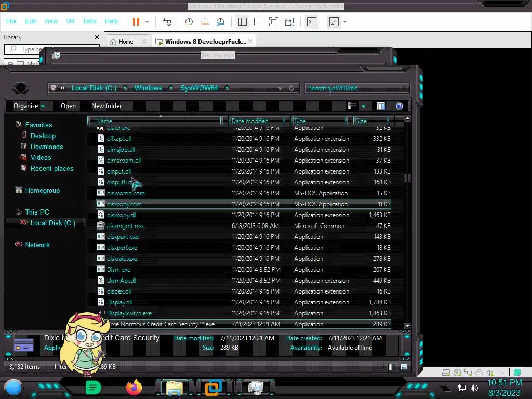Click the Library search field
Image resolution: width=532 pixels, height=399 pixels.
[x=52, y=49]
